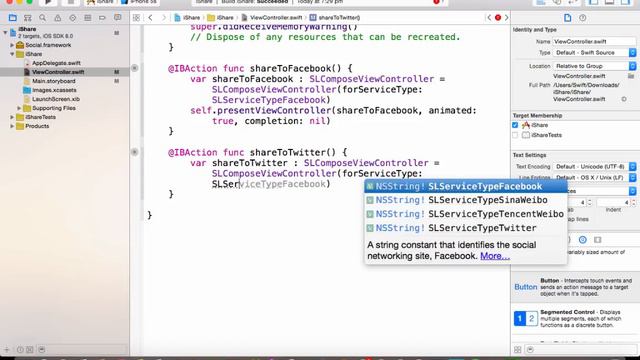Image resolution: width=640 pixels, height=360 pixels.
Task: Collapse the iShare project root
Action: (5, 32)
